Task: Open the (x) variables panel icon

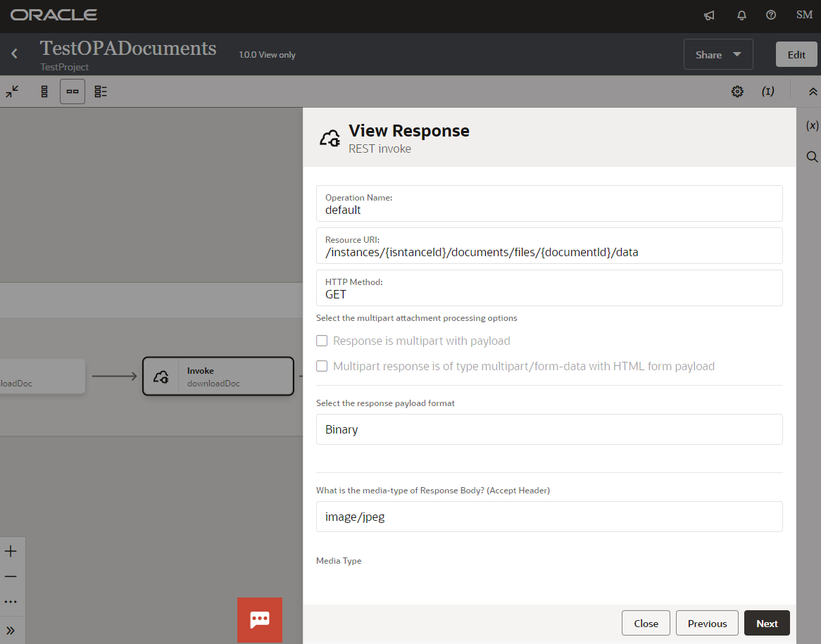Action: 812,125
